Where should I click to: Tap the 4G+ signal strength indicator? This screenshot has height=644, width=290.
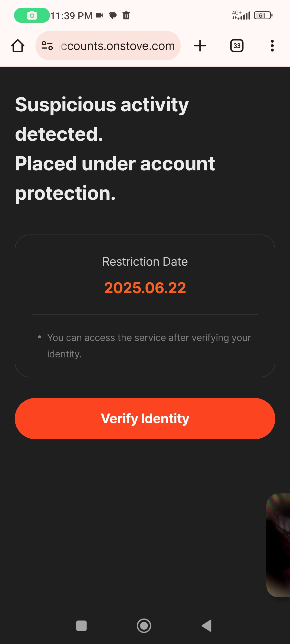[241, 15]
